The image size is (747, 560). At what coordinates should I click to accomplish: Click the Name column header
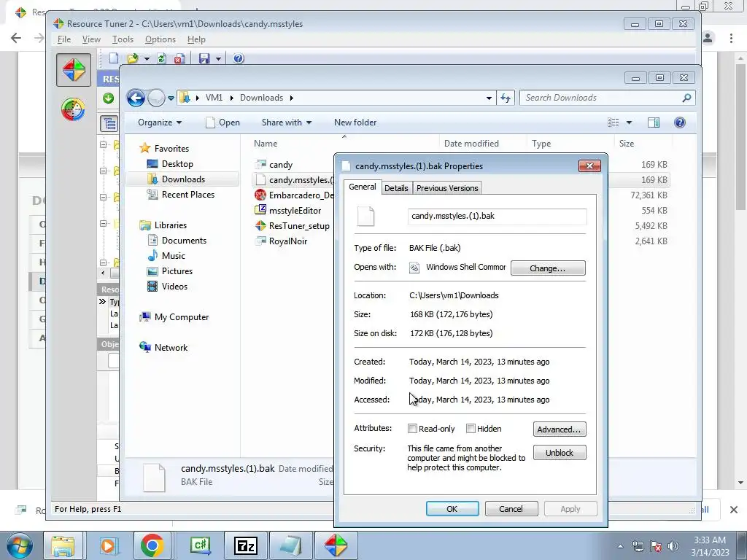coord(266,144)
